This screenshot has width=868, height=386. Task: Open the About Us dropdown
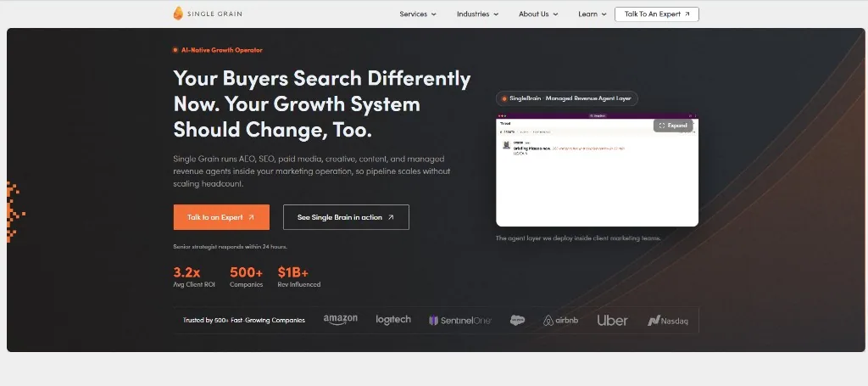pyautogui.click(x=538, y=14)
